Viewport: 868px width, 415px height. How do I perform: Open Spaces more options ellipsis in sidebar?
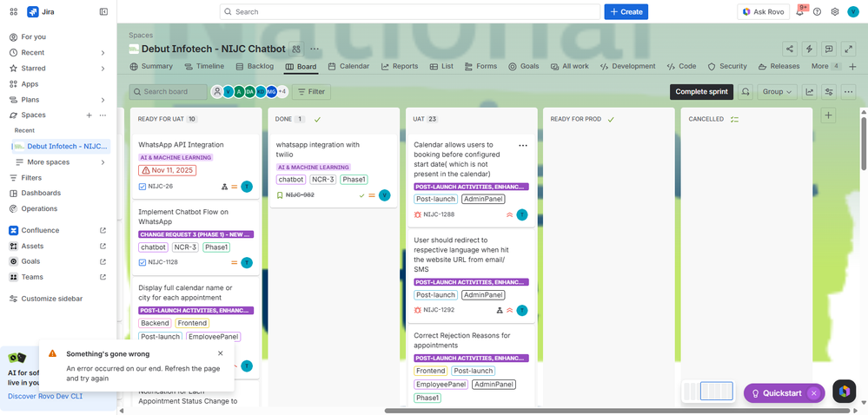pyautogui.click(x=103, y=115)
